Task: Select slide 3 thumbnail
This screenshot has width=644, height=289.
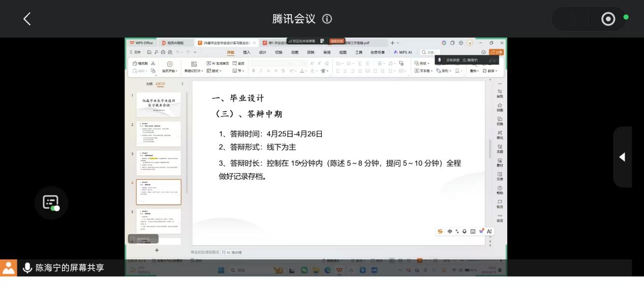Action: (x=159, y=163)
